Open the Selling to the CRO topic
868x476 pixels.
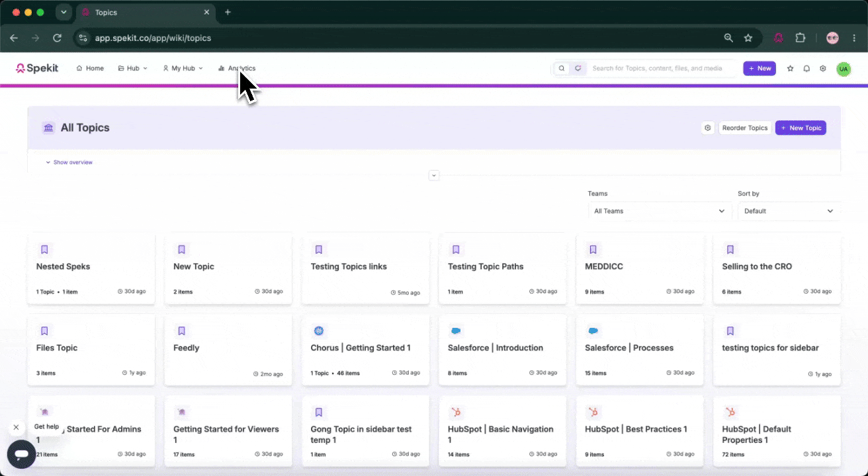[x=777, y=268]
